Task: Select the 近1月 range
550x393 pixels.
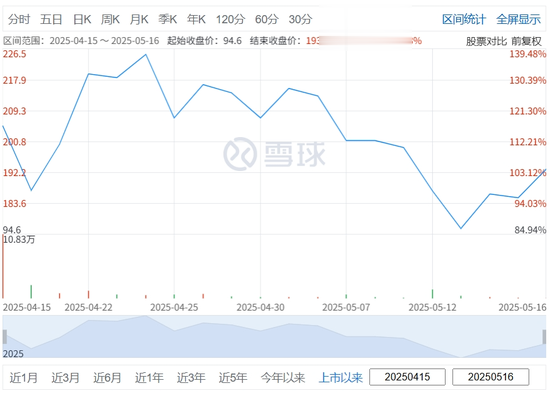Action: pyautogui.click(x=24, y=378)
